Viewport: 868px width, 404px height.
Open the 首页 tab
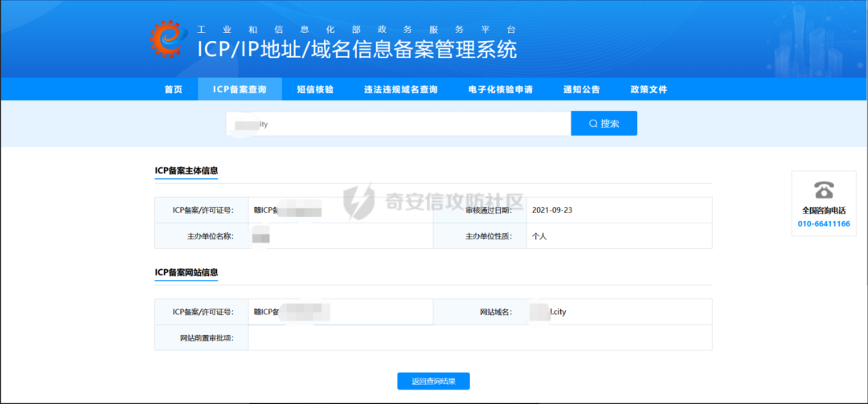173,89
